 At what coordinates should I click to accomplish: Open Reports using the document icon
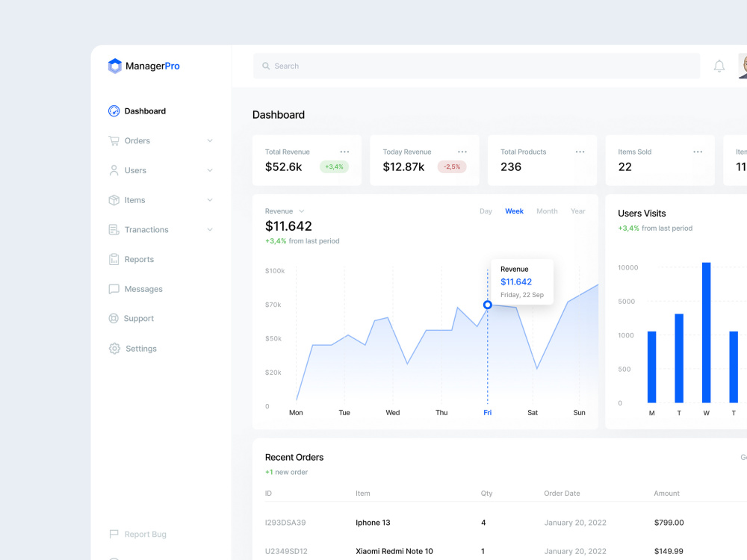point(116,259)
